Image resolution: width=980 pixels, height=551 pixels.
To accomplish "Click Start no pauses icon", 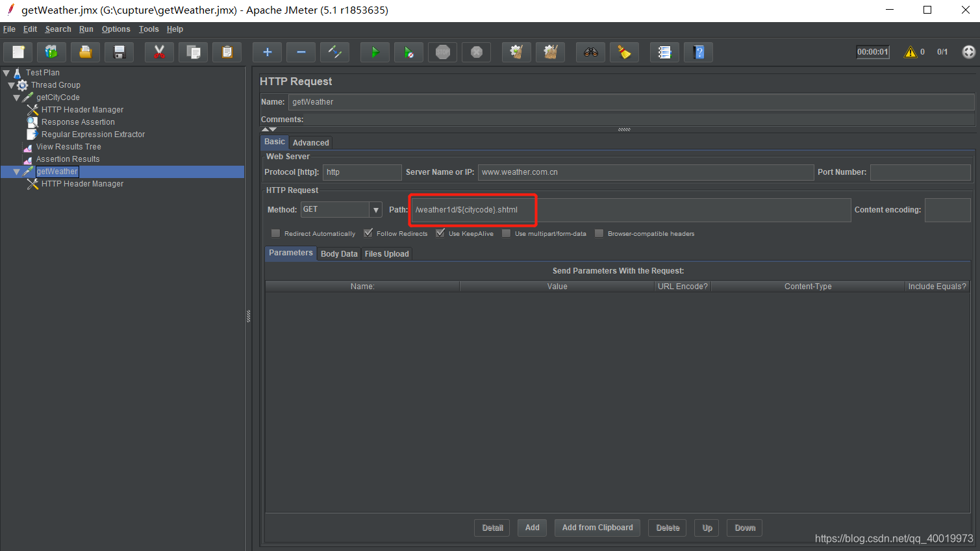I will tap(409, 52).
